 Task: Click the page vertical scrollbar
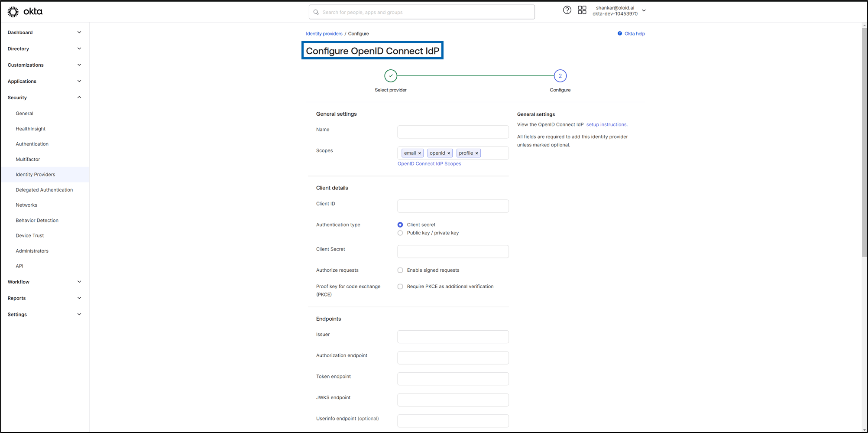pos(865,143)
